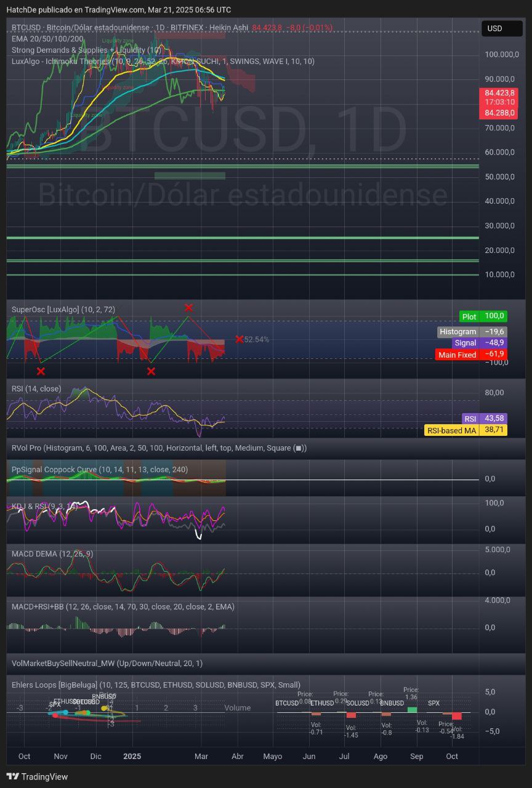Click the green Plot 100,0 tag
Viewport: 532px width, 788px height.
483,316
